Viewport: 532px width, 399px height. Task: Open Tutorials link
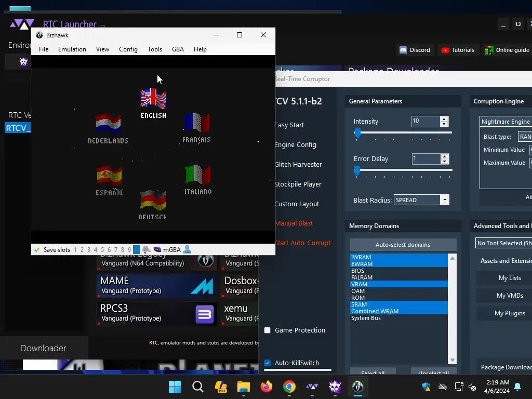pos(458,50)
